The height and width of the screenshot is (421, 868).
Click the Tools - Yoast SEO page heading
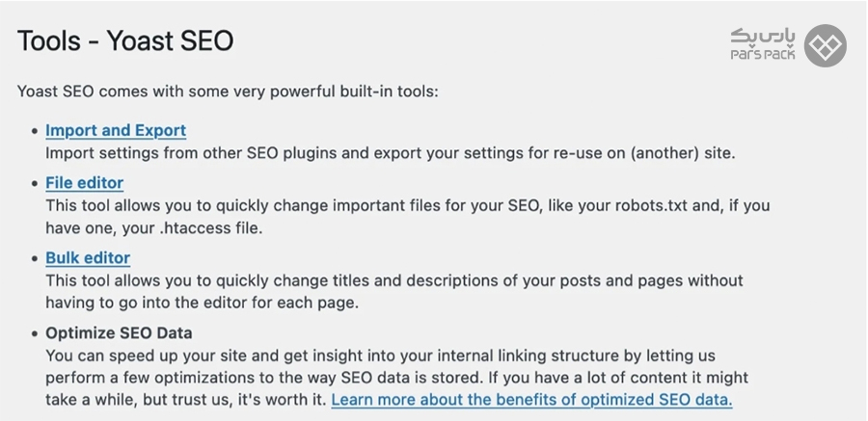point(125,41)
